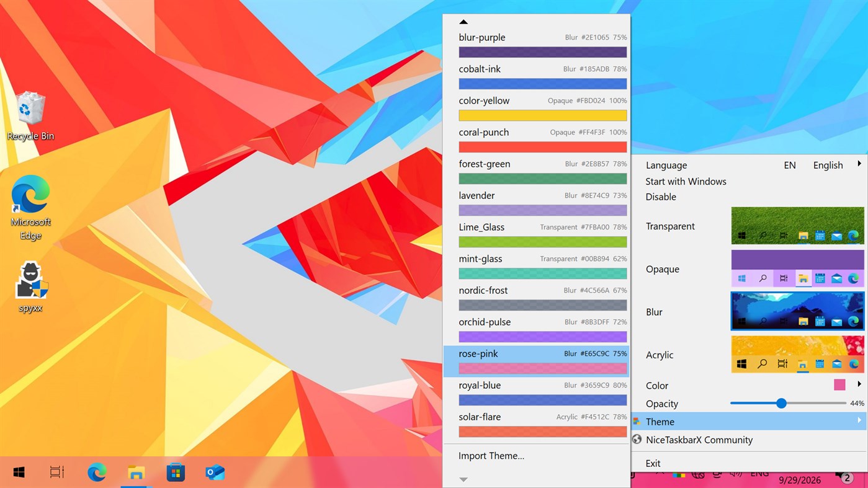Image resolution: width=868 pixels, height=488 pixels.
Task: Apply the nordic-frost theme
Action: pyautogui.click(x=537, y=298)
